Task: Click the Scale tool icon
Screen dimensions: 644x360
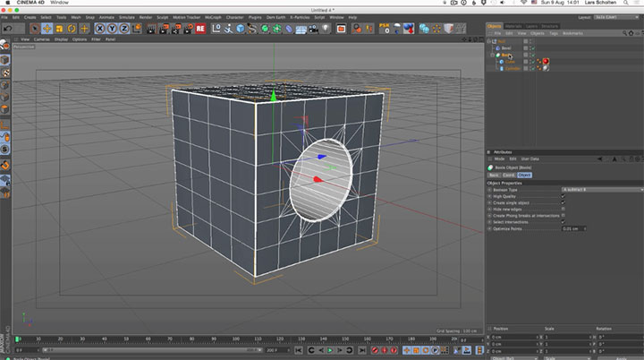Action: (x=59, y=29)
